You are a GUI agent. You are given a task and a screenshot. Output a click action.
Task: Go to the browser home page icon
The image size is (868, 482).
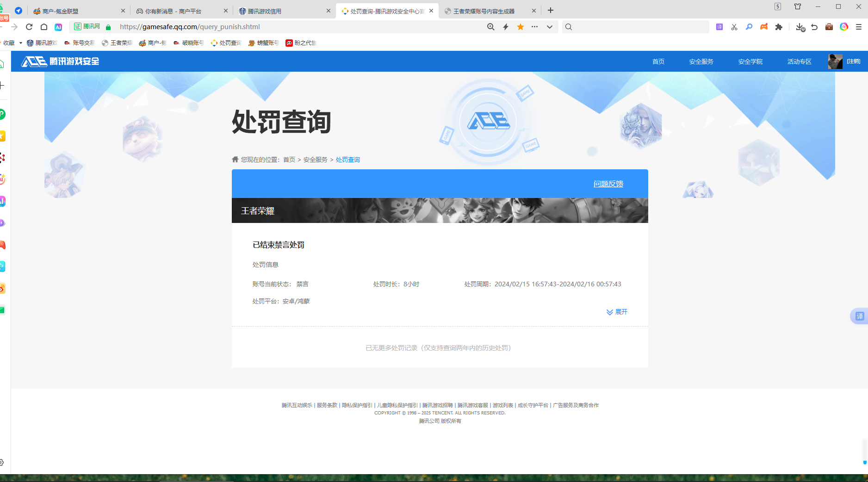click(44, 27)
